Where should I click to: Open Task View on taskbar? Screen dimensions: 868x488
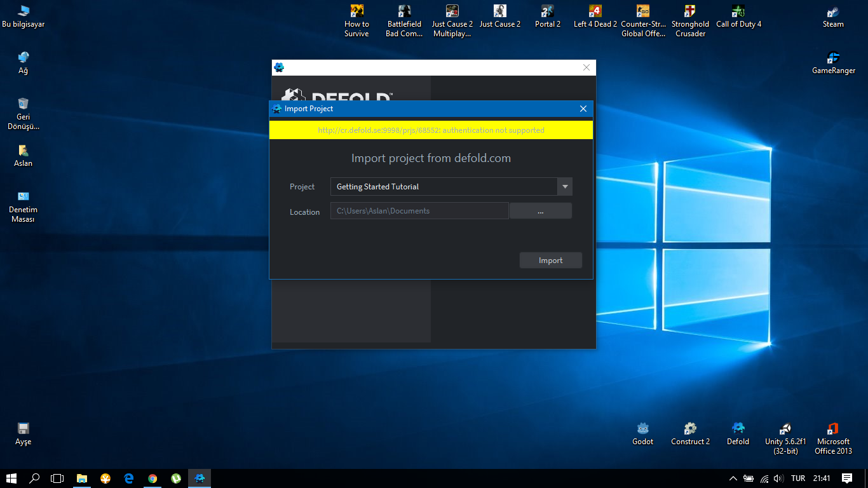tap(58, 478)
